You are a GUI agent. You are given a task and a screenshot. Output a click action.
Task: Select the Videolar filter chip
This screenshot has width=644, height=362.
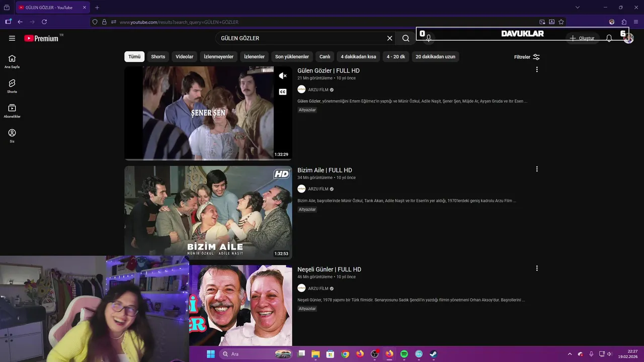point(184,57)
